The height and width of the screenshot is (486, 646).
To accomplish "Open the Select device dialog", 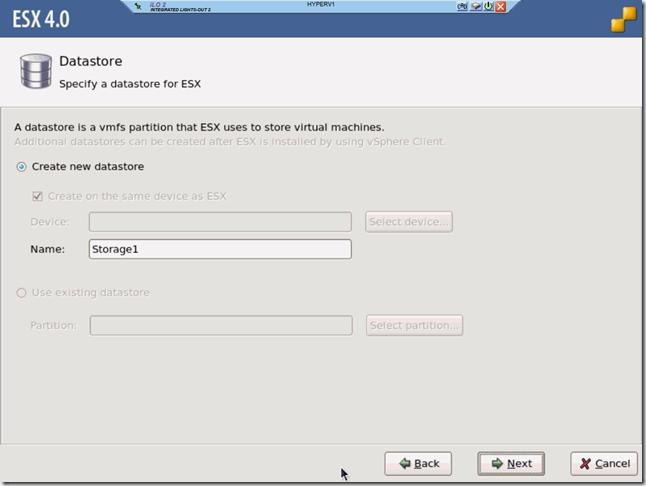I will [x=409, y=222].
